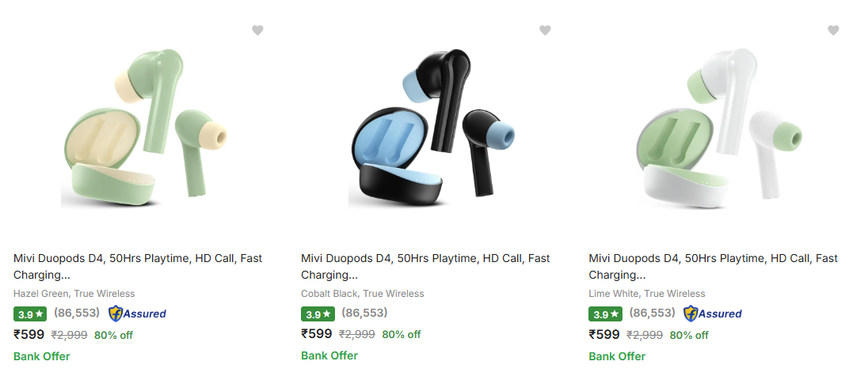Screen dimensions: 868x384
Task: Open Mivi Duopods D4 title above Hazel Green
Action: pos(138,266)
